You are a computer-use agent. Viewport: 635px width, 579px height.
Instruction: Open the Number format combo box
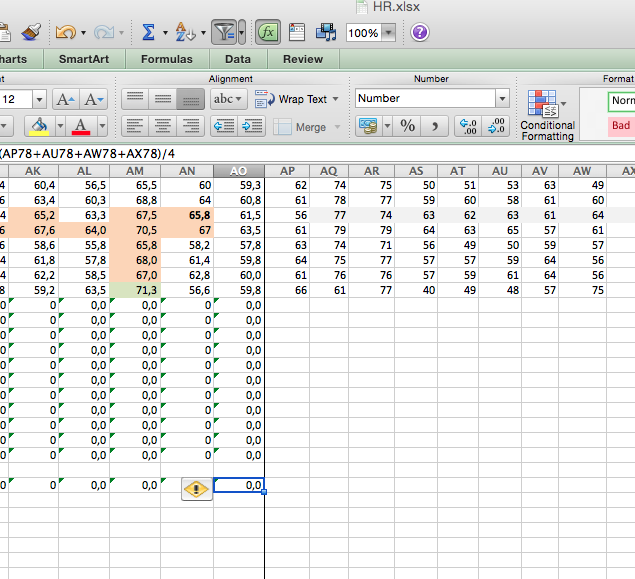click(432, 98)
